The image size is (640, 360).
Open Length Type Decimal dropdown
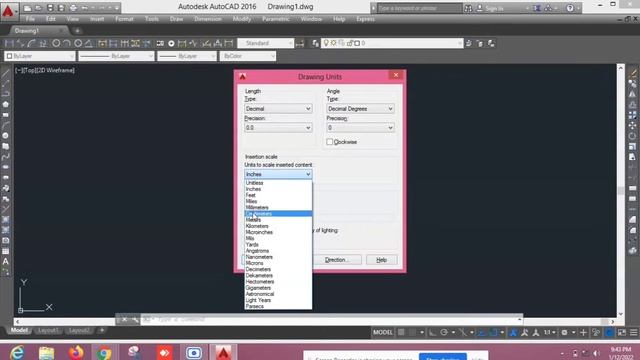278,109
